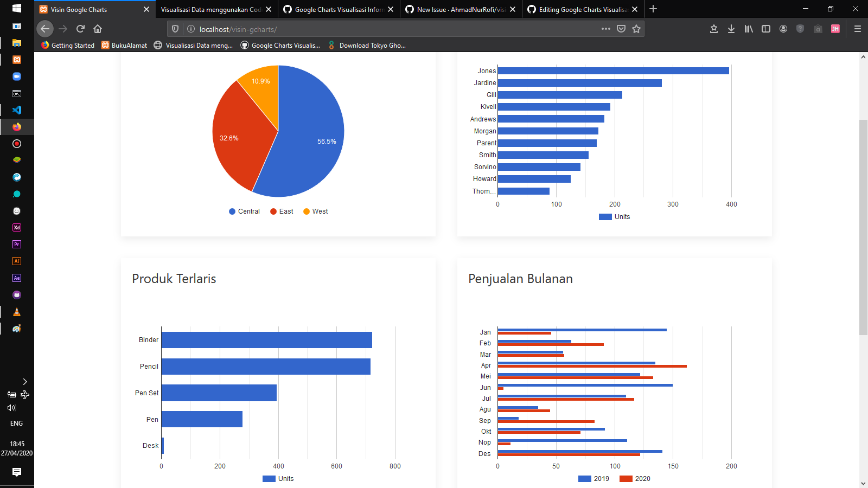Click the Central legend entry
The height and width of the screenshot is (488, 868).
click(x=244, y=211)
